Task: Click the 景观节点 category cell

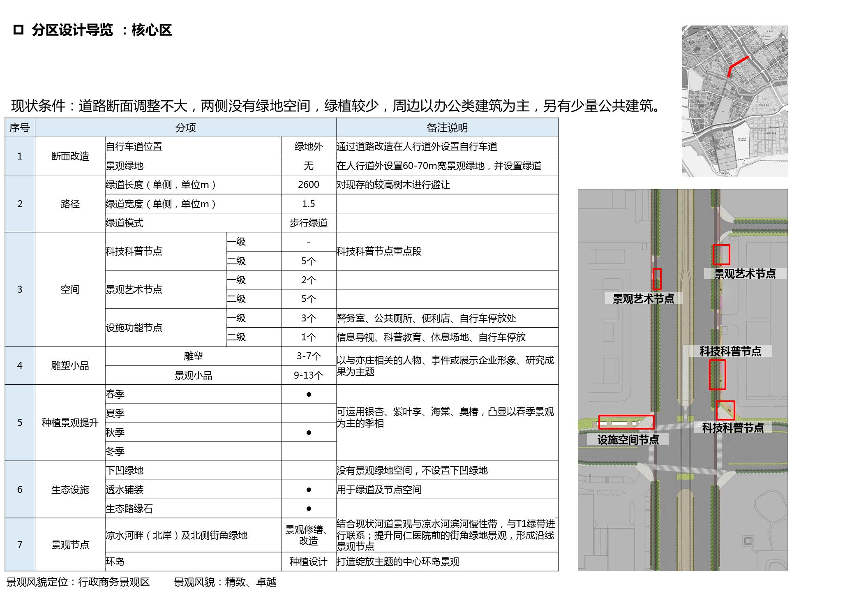Action: (70, 545)
